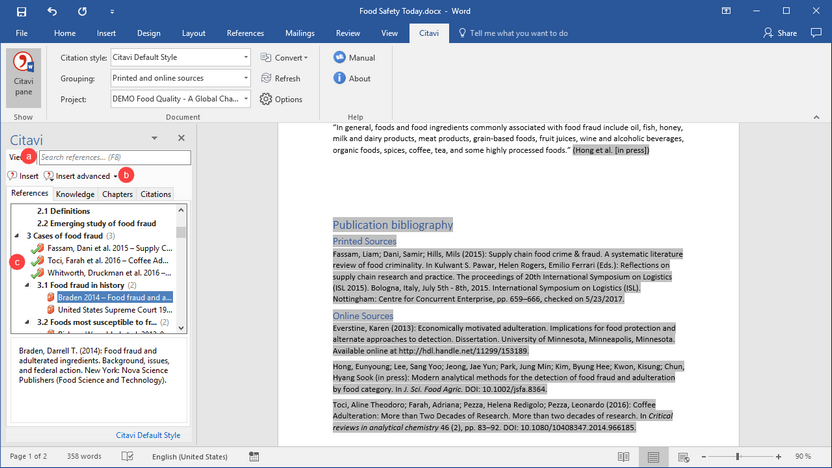The width and height of the screenshot is (832, 468).
Task: Select Whitworth, Druckman et al. 2016 reference
Action: coord(109,273)
